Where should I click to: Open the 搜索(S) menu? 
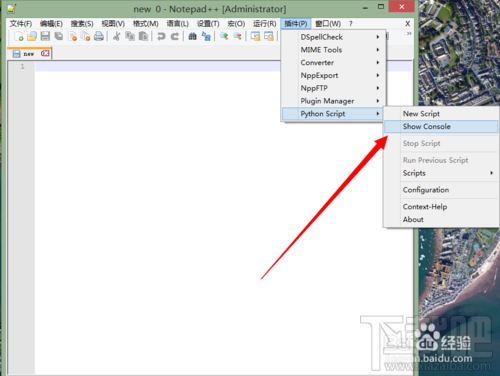pos(82,24)
